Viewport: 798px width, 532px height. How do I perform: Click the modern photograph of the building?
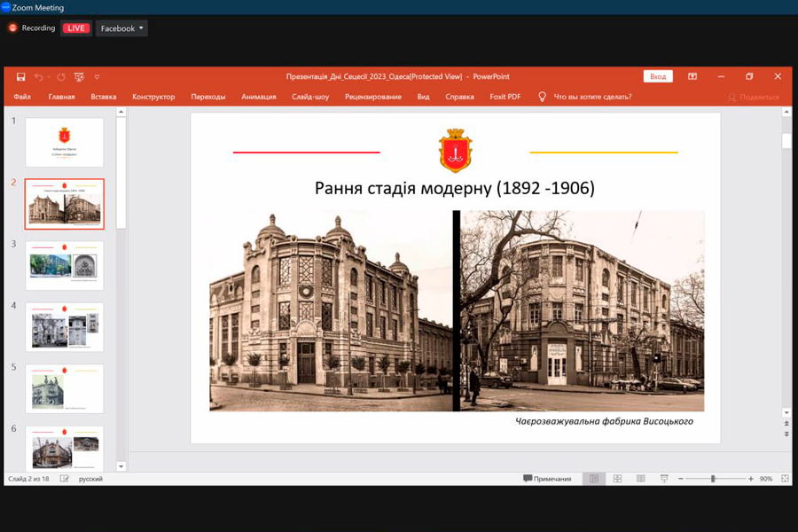(583, 311)
